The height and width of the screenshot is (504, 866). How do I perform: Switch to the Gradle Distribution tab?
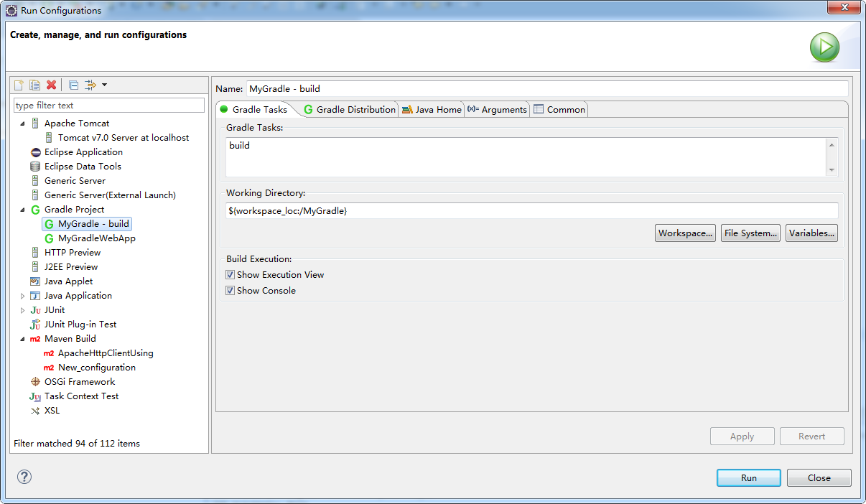pyautogui.click(x=349, y=110)
